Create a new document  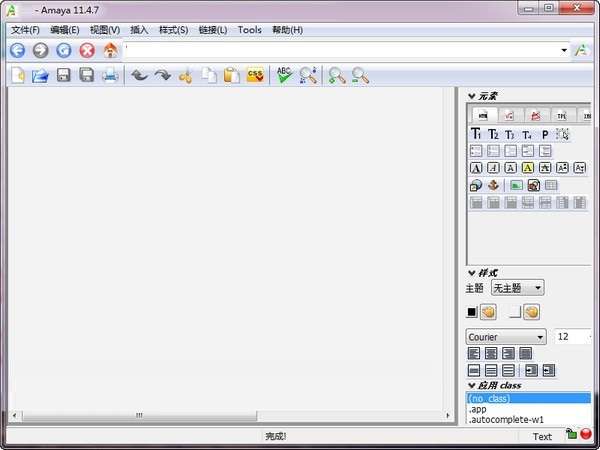(x=18, y=75)
